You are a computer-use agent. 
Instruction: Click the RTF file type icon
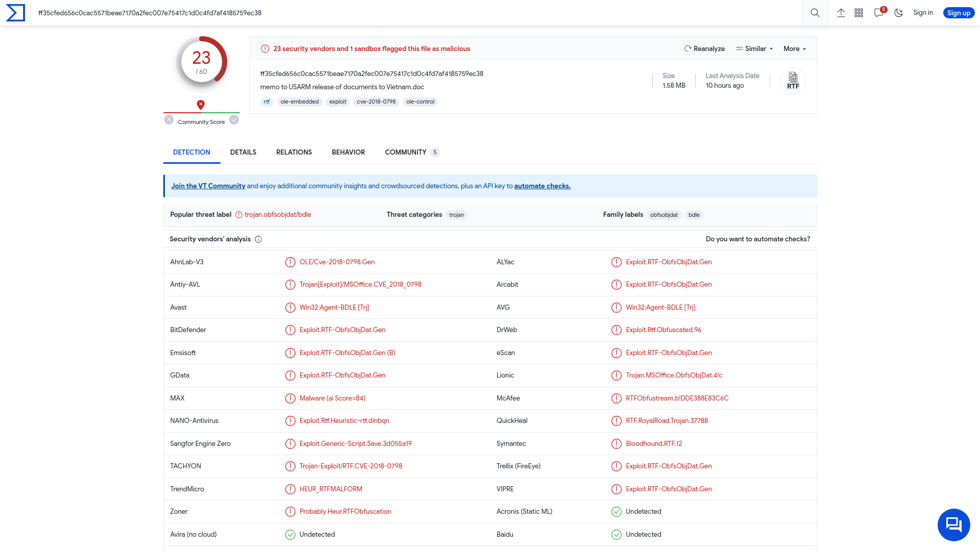pos(794,80)
